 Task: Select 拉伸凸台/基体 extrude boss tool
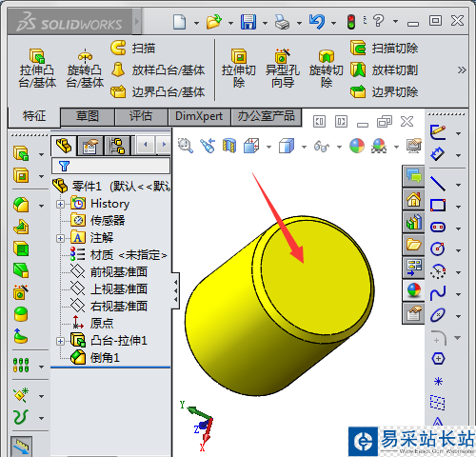coord(37,69)
